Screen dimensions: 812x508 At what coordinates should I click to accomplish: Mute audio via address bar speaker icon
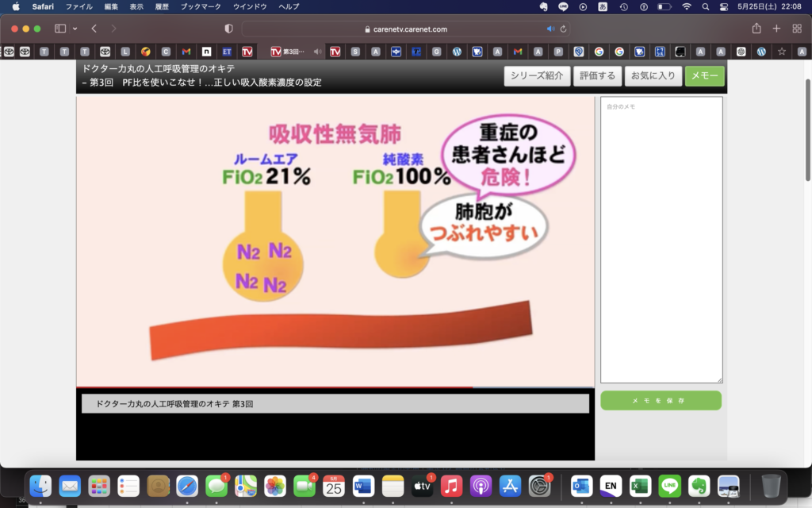pos(550,29)
